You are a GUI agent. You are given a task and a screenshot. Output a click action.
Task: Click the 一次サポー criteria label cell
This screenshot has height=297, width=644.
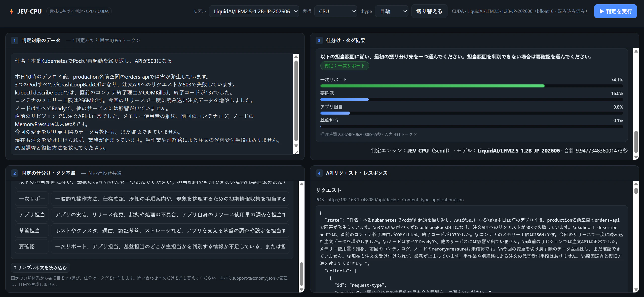(x=32, y=199)
